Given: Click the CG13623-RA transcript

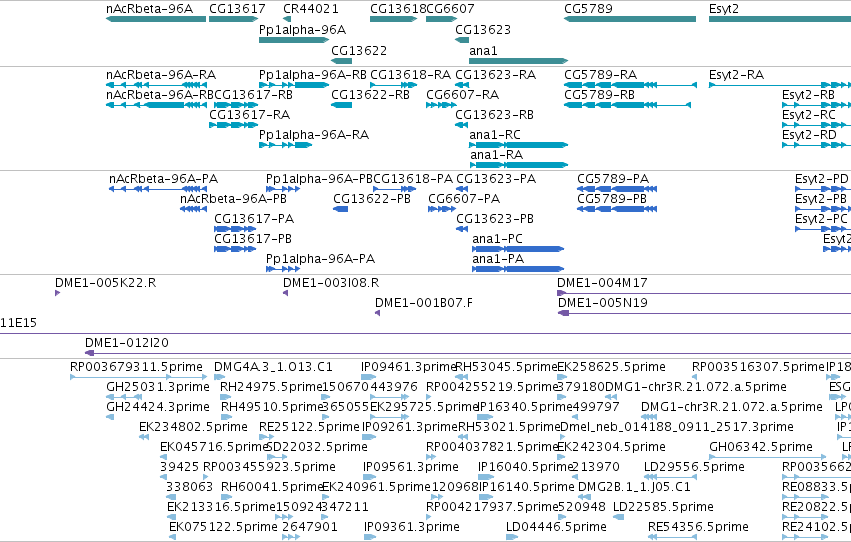Looking at the screenshot, I should click(x=462, y=85).
